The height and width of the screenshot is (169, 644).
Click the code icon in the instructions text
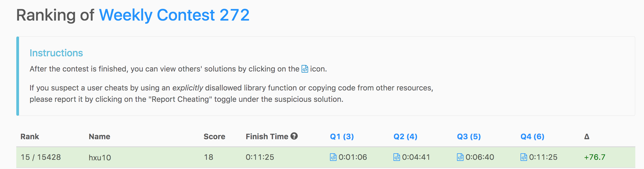coord(305,69)
